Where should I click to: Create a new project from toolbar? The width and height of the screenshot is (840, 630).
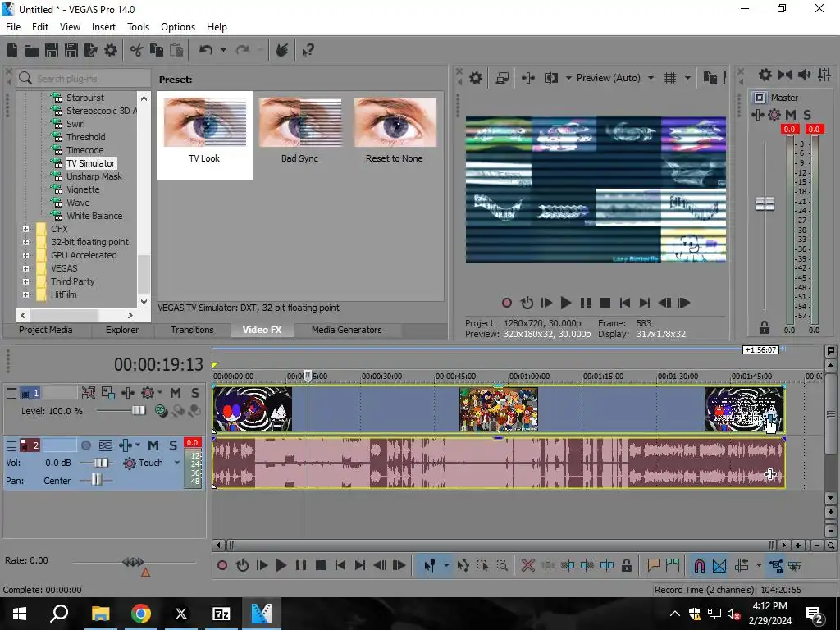coord(12,50)
